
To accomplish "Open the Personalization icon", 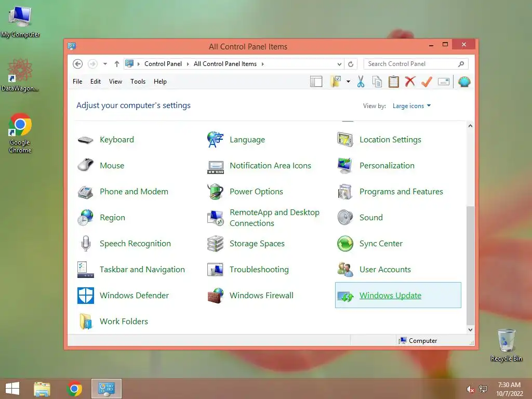I will click(345, 166).
